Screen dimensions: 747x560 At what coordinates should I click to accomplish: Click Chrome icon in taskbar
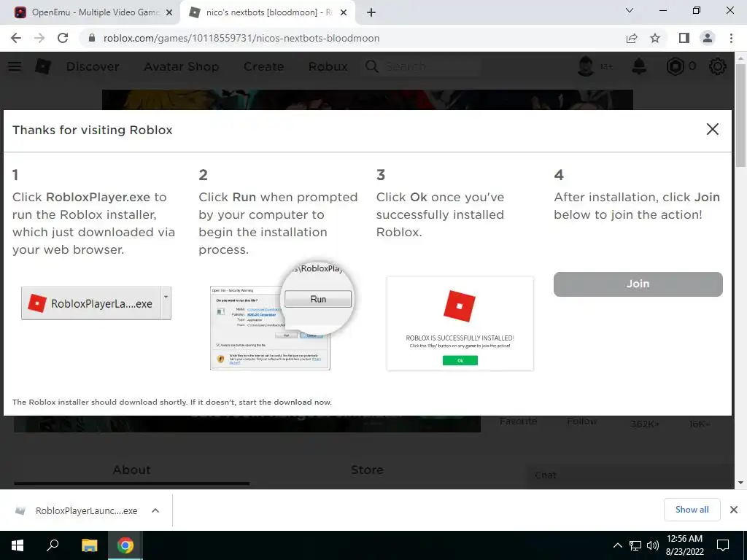point(125,545)
